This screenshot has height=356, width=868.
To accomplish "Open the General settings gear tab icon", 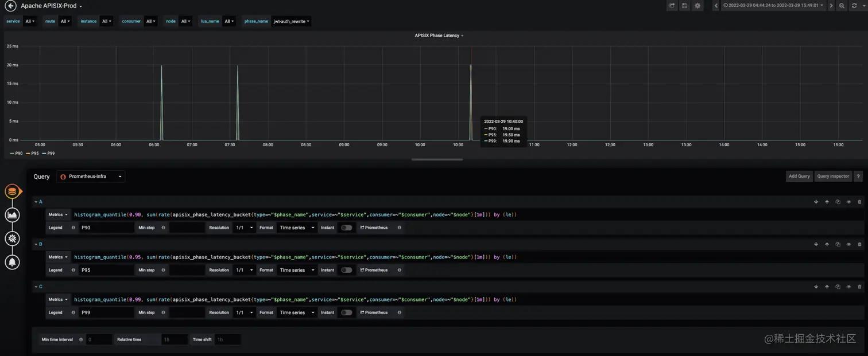I will click(x=12, y=238).
